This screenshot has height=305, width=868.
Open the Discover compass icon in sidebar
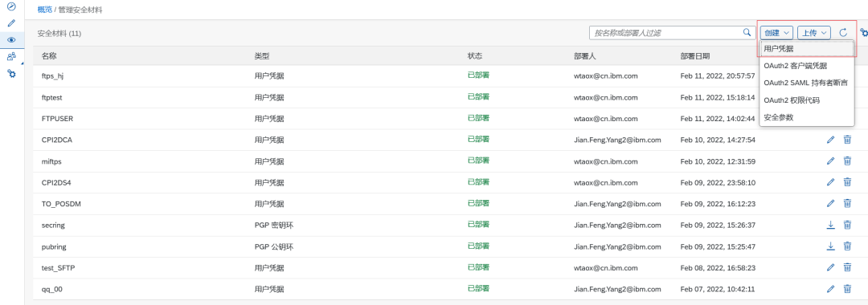[11, 7]
